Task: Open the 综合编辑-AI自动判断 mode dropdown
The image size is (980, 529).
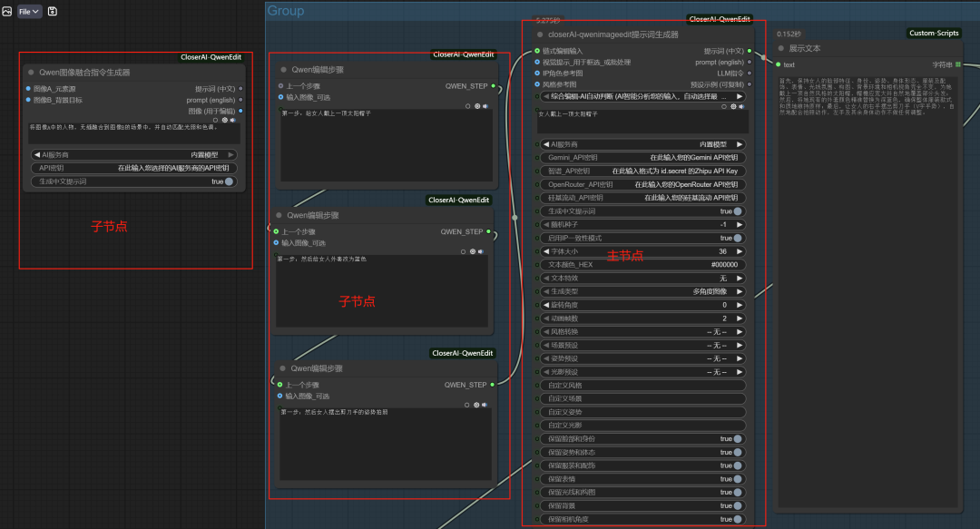Action: click(x=642, y=96)
